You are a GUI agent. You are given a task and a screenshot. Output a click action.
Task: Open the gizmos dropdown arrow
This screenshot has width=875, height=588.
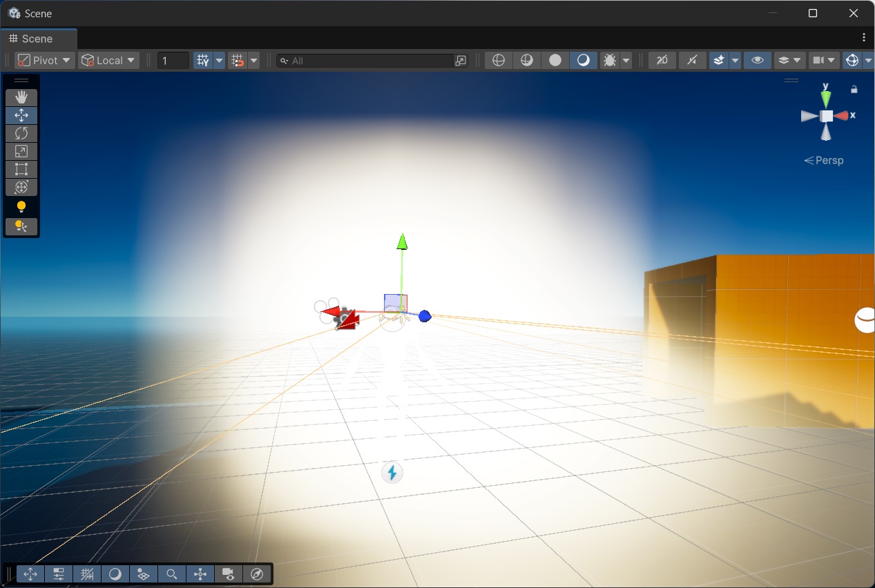tap(867, 60)
